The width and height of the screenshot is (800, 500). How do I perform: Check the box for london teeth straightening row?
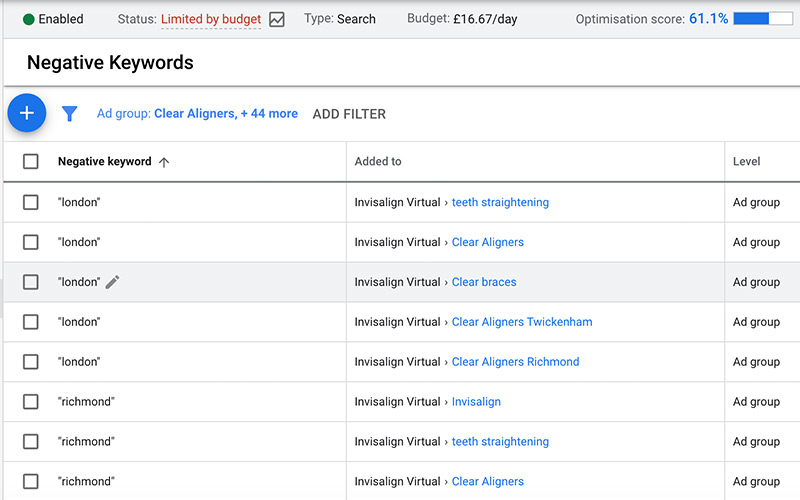point(31,202)
